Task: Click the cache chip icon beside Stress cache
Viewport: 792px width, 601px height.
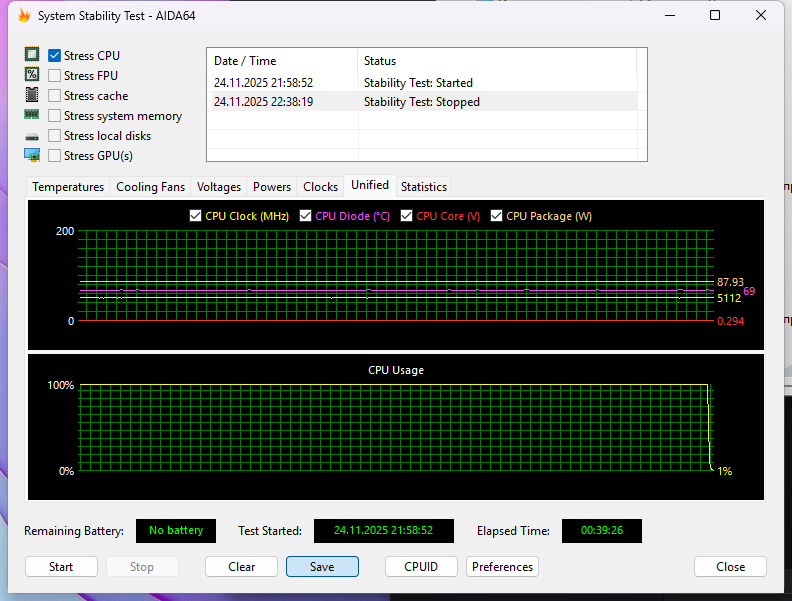Action: click(x=32, y=95)
